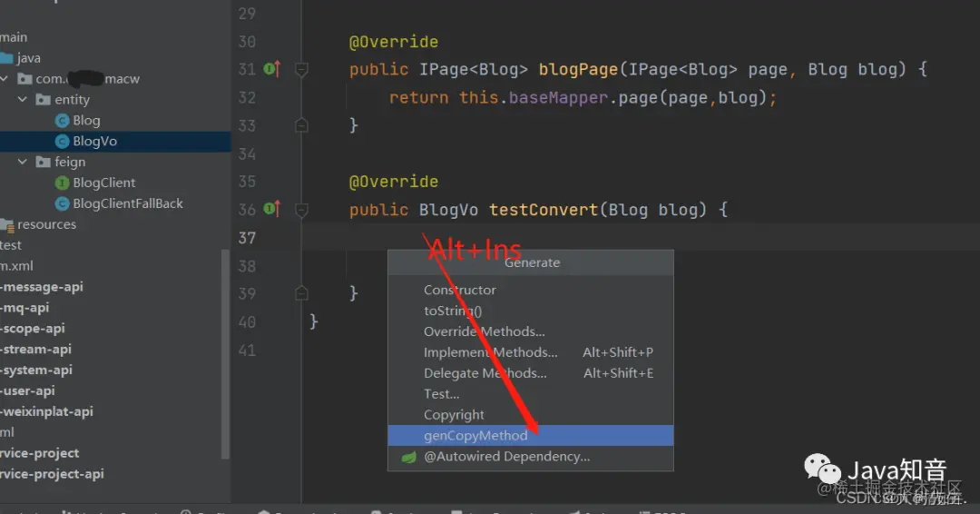Screen dimensions: 980x514
Task: Click the override gutter icon on line 36
Action: point(272,209)
